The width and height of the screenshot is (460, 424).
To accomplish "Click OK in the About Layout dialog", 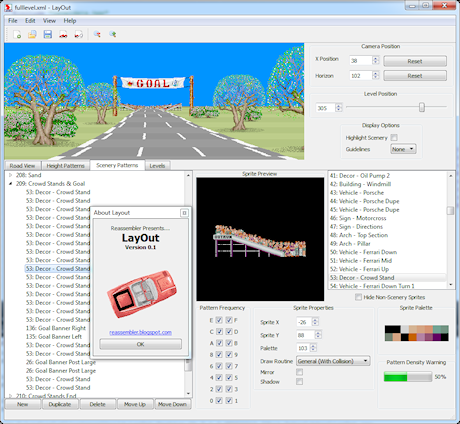I will pos(140,344).
